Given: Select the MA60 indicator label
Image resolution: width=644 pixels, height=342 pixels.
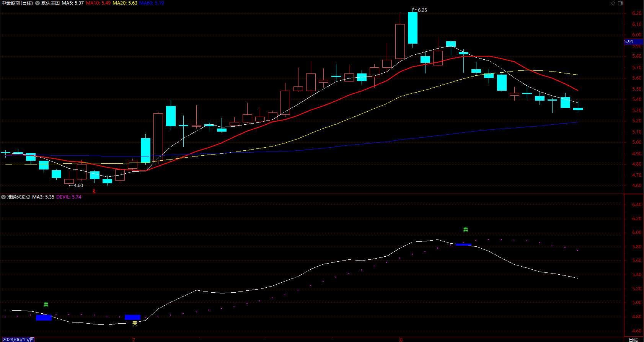Looking at the screenshot, I should [x=152, y=3].
